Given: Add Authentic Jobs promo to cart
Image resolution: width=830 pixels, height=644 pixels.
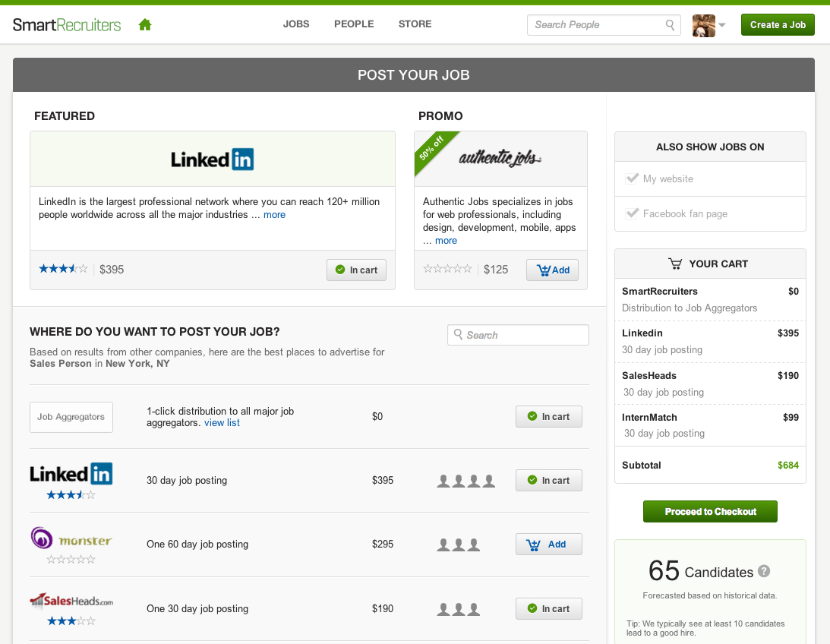Looking at the screenshot, I should coord(552,270).
